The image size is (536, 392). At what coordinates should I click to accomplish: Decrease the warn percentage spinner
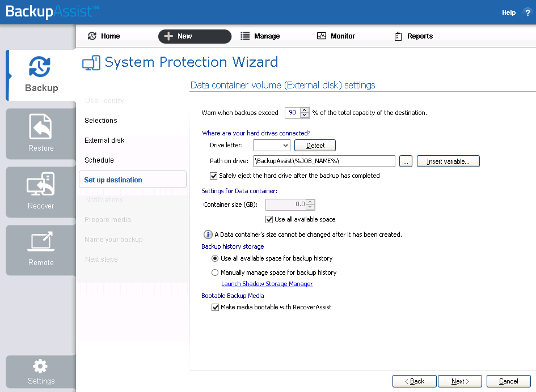click(304, 115)
